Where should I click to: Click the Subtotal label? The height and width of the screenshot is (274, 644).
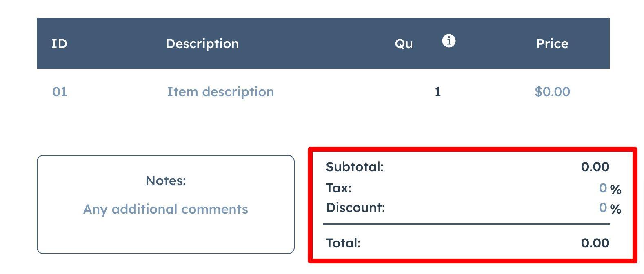pyautogui.click(x=354, y=167)
